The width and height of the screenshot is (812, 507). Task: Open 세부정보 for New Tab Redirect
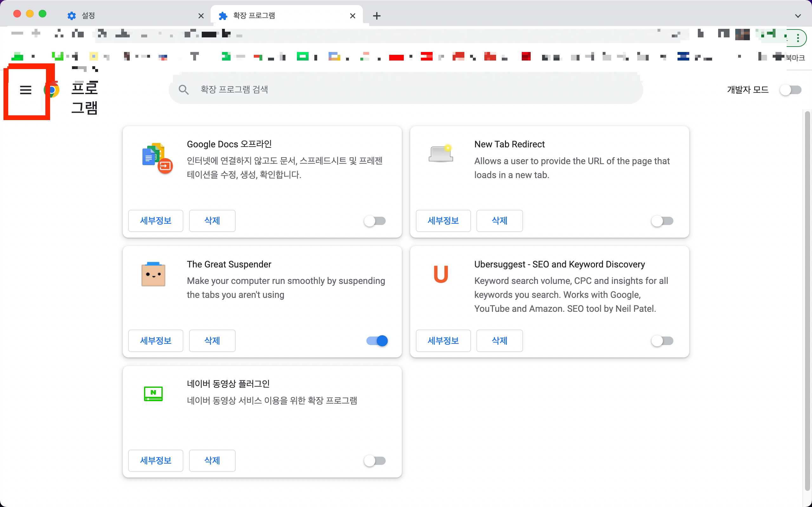tap(443, 221)
